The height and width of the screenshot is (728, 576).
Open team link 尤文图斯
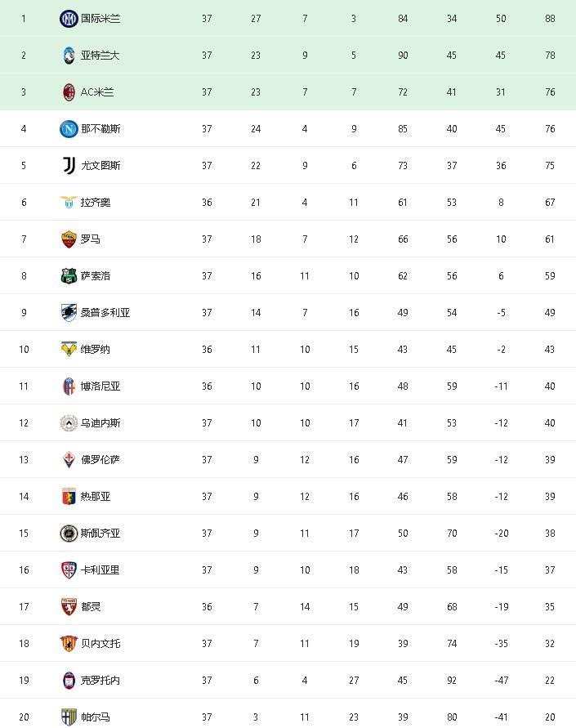pos(100,165)
